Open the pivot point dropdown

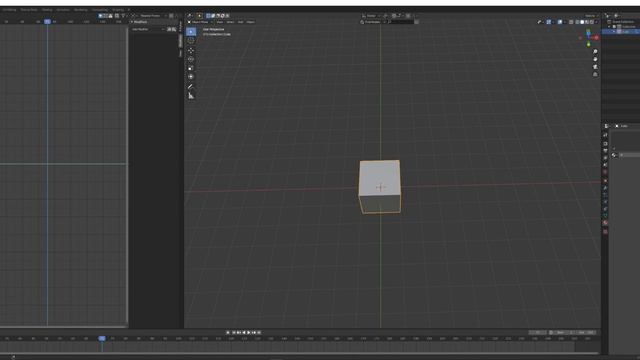coord(386,16)
